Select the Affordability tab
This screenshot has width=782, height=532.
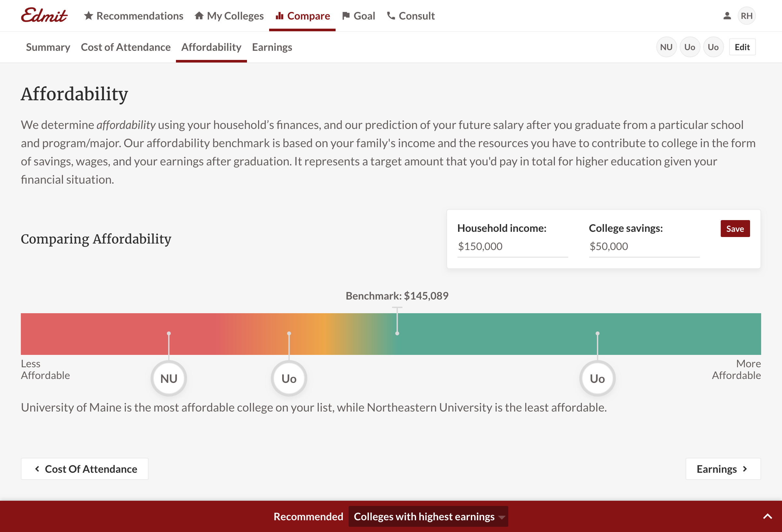tap(211, 47)
